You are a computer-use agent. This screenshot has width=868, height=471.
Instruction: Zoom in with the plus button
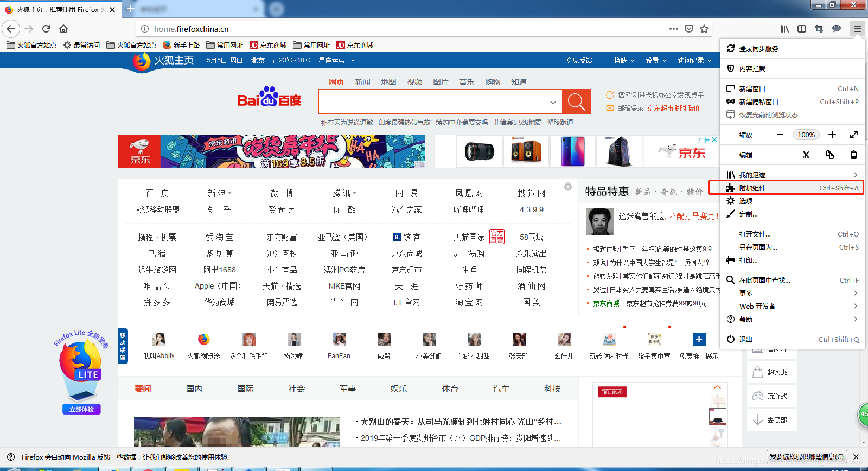pyautogui.click(x=832, y=135)
